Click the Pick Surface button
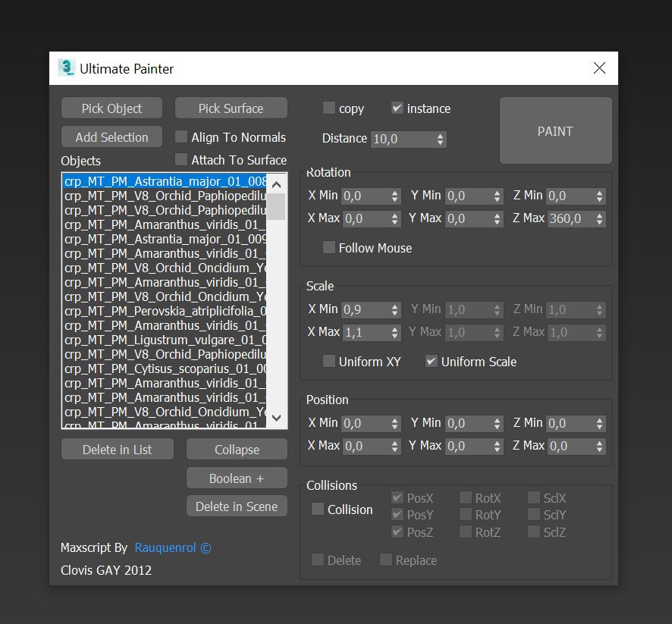This screenshot has width=672, height=624. pyautogui.click(x=231, y=108)
